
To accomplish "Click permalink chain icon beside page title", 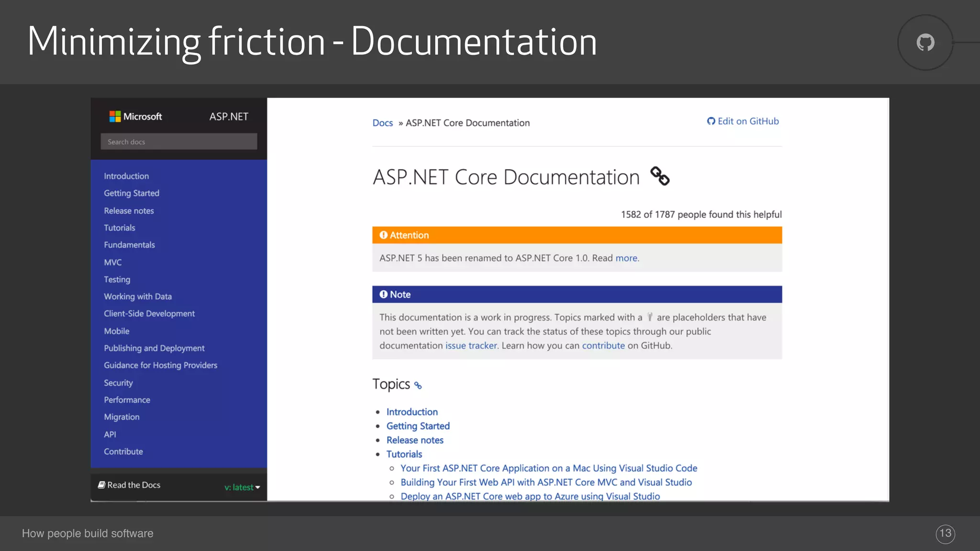I will pyautogui.click(x=659, y=176).
